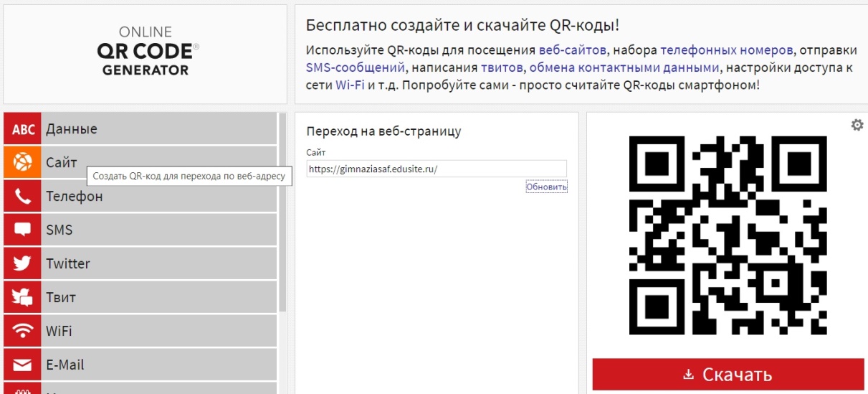Open the обмена контактными данными link
This screenshot has height=394, width=868.
[624, 67]
